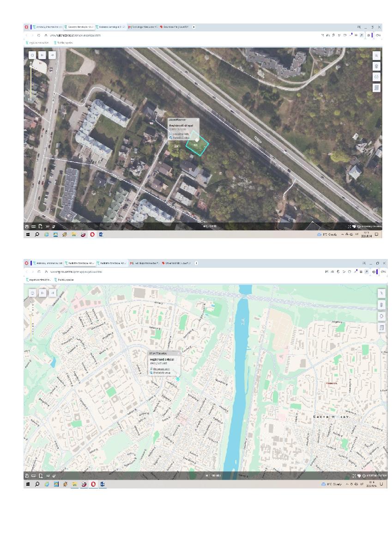Switch to the Gmail tab in the upper browser

[x=143, y=27]
